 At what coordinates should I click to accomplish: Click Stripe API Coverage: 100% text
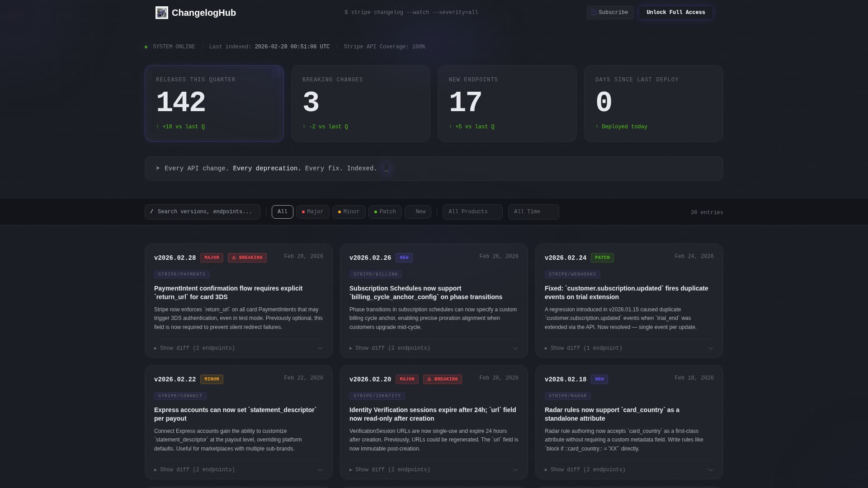(x=384, y=47)
